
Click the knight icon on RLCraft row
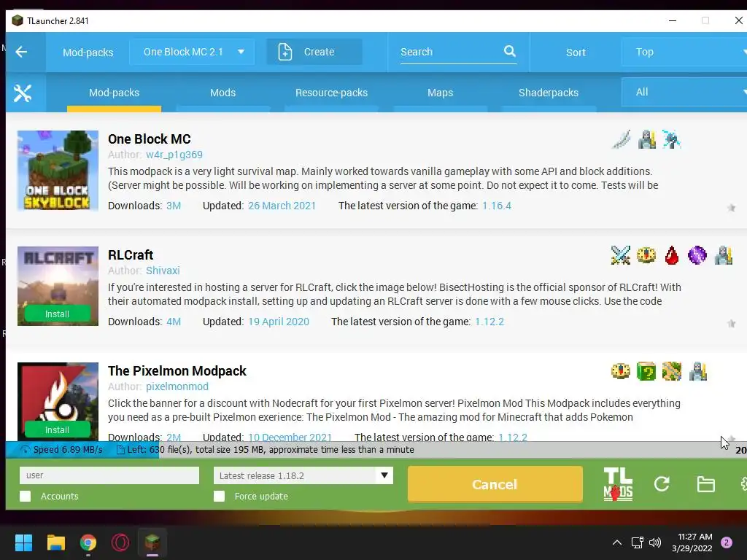pos(723,255)
